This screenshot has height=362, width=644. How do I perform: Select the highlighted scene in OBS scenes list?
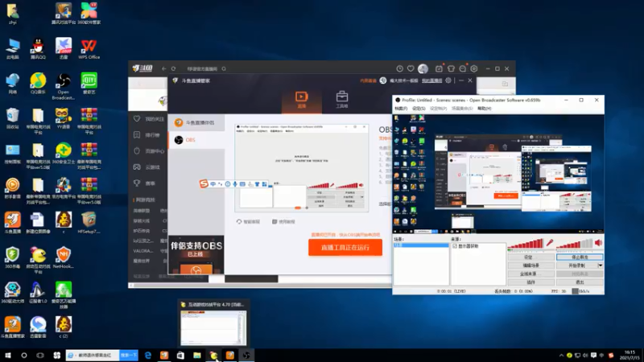[421, 245]
